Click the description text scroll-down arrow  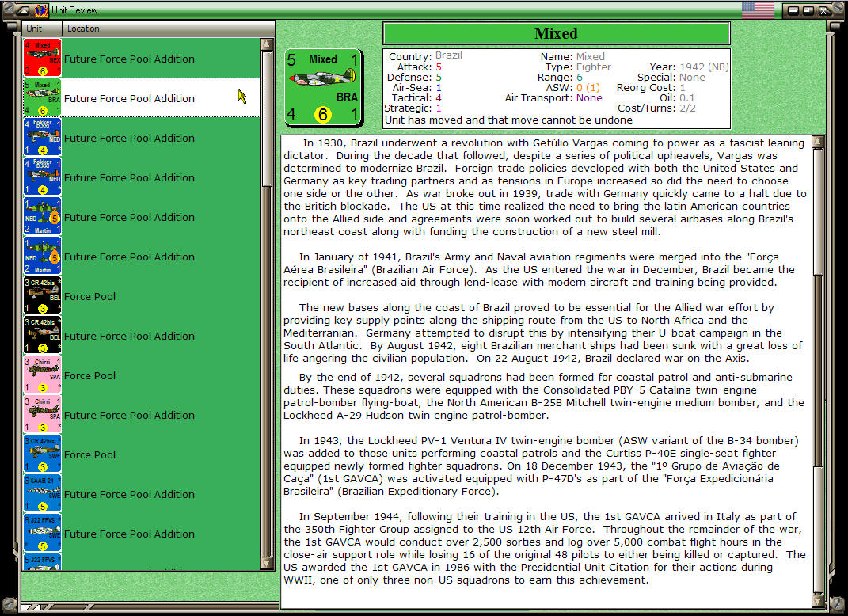(818, 600)
